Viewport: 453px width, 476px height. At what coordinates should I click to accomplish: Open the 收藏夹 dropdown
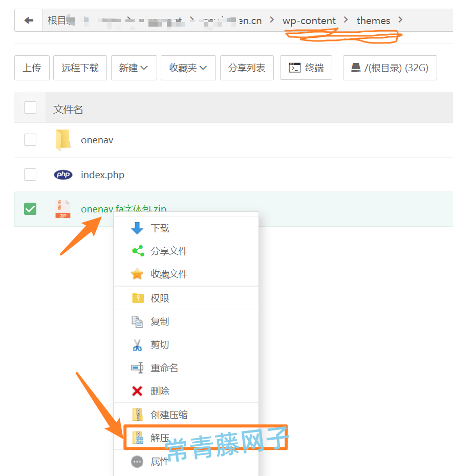pyautogui.click(x=188, y=68)
